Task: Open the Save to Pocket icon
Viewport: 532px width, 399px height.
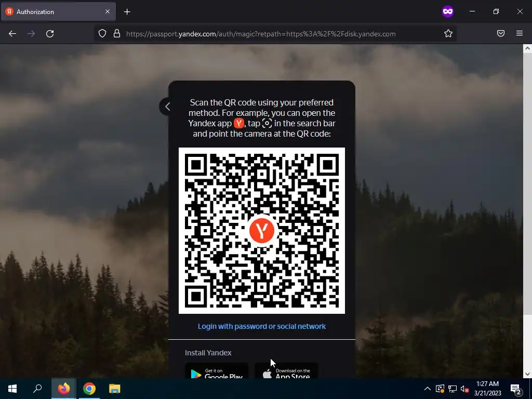Action: (x=501, y=33)
